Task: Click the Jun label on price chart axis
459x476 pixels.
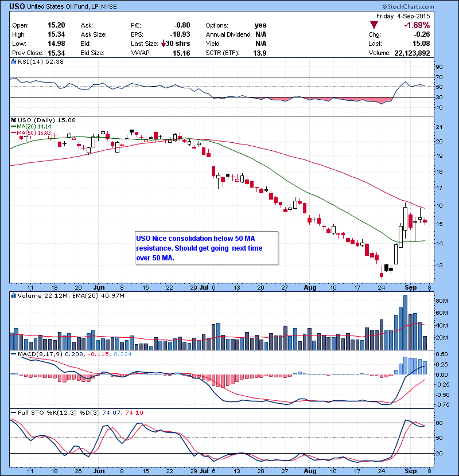Action: coord(99,287)
